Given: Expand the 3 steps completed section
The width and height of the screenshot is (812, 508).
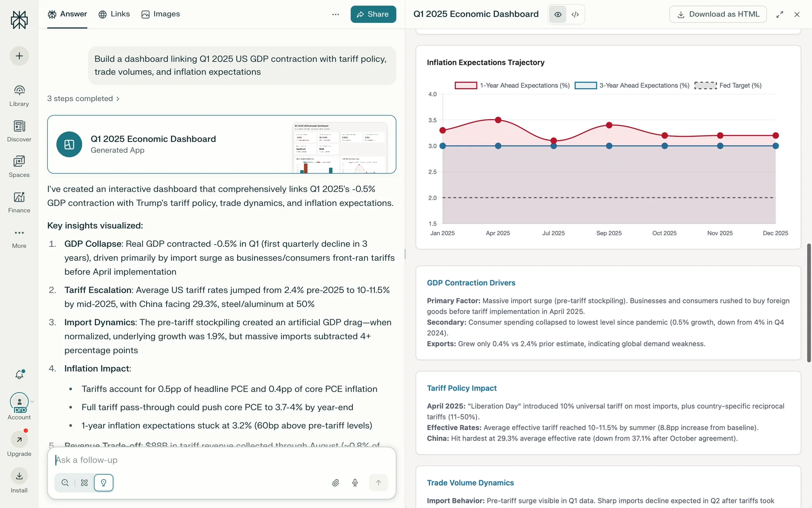Looking at the screenshot, I should click(x=83, y=99).
